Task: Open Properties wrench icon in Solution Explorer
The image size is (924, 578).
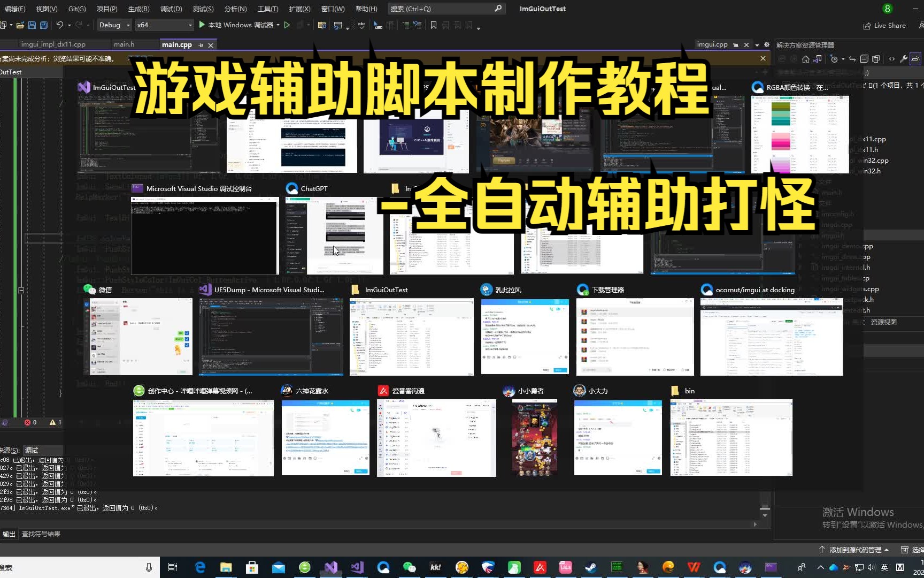Action: coord(904,59)
